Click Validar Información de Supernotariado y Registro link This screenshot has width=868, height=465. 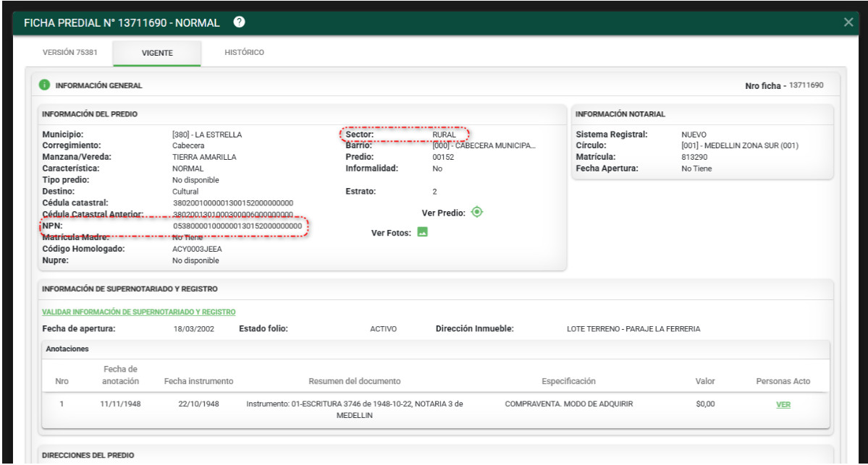coord(139,312)
